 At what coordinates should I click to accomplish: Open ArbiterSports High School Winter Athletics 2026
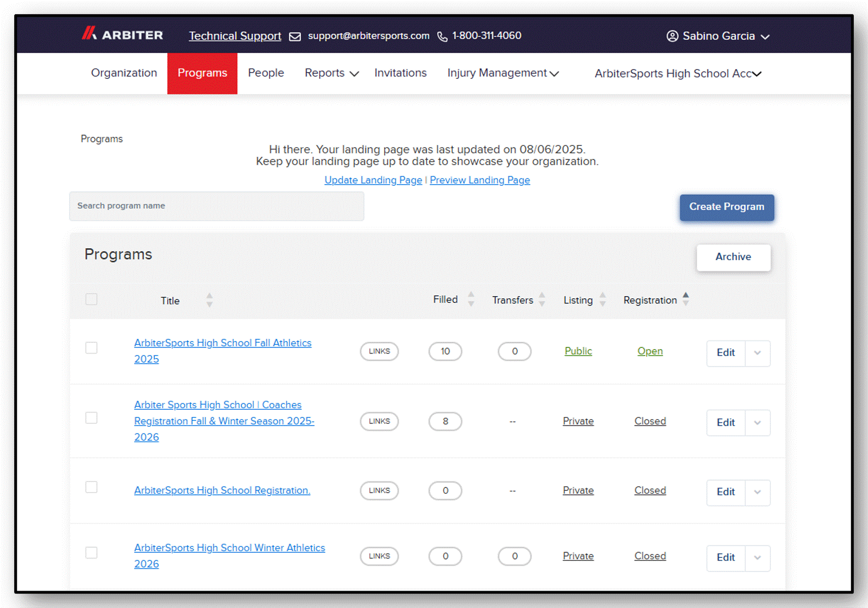[x=229, y=556]
